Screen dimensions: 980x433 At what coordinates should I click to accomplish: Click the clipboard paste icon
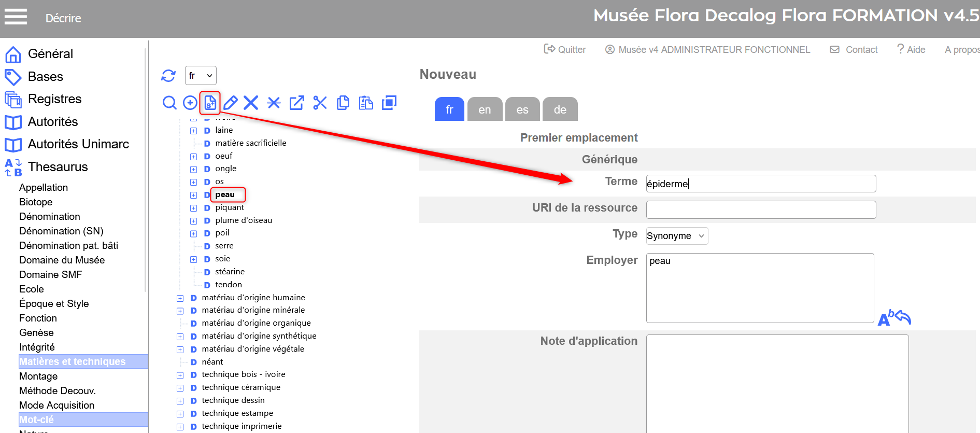pos(366,103)
